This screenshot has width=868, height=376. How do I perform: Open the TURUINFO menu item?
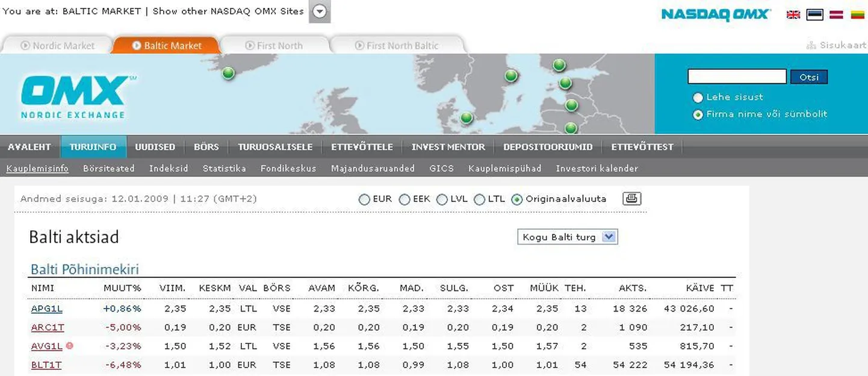click(93, 147)
